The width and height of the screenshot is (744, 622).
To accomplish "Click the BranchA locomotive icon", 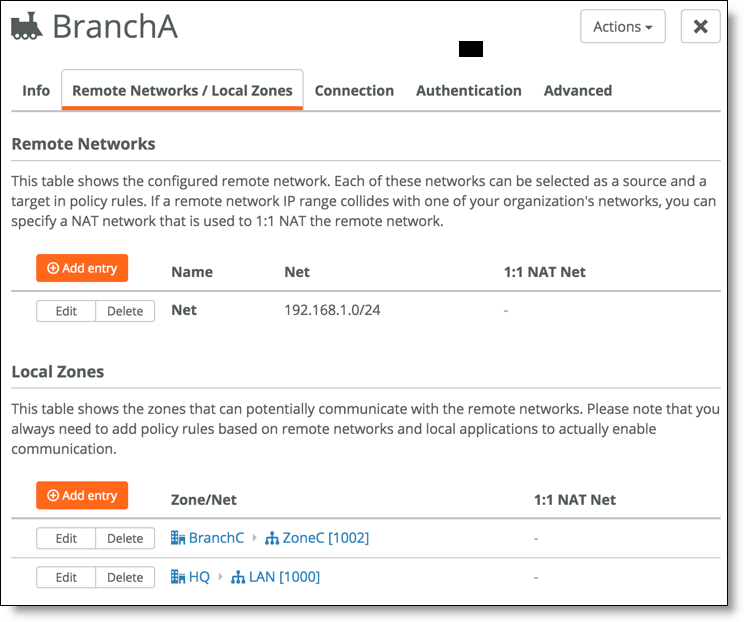I will coord(27,26).
